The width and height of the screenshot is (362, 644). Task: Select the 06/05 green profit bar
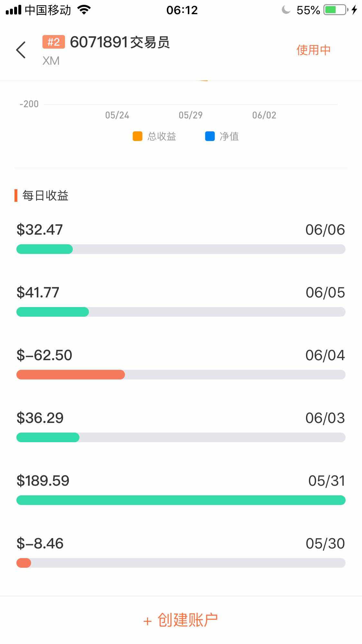53,312
